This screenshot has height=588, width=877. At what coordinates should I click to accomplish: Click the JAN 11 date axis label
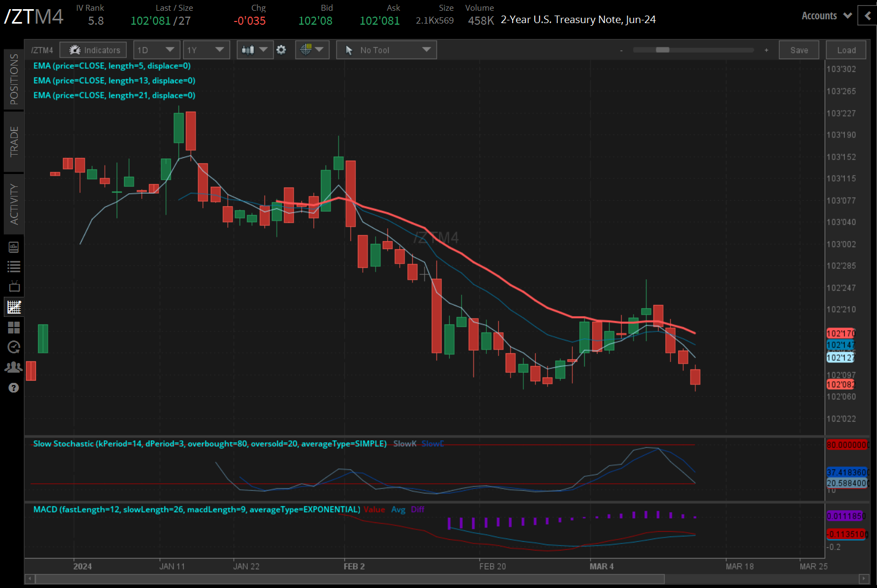(172, 567)
